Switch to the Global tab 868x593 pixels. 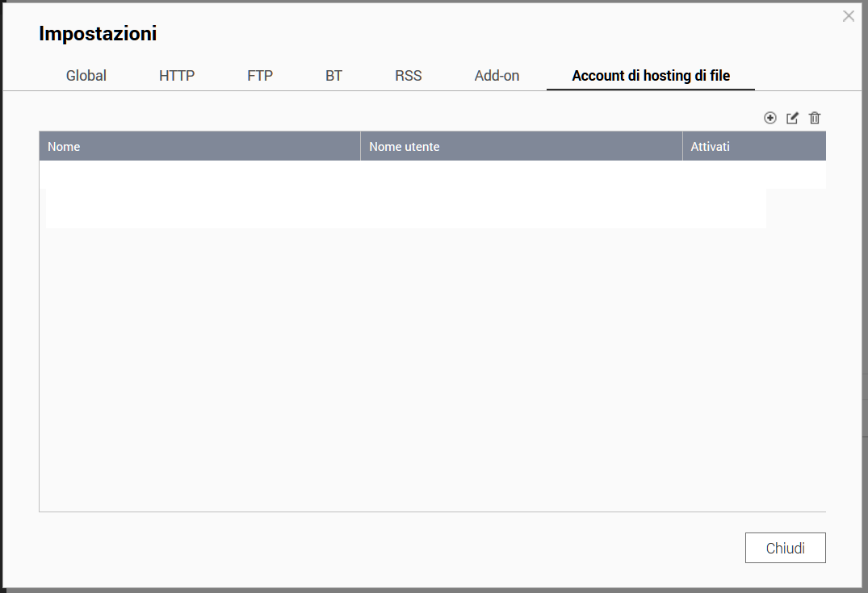86,76
